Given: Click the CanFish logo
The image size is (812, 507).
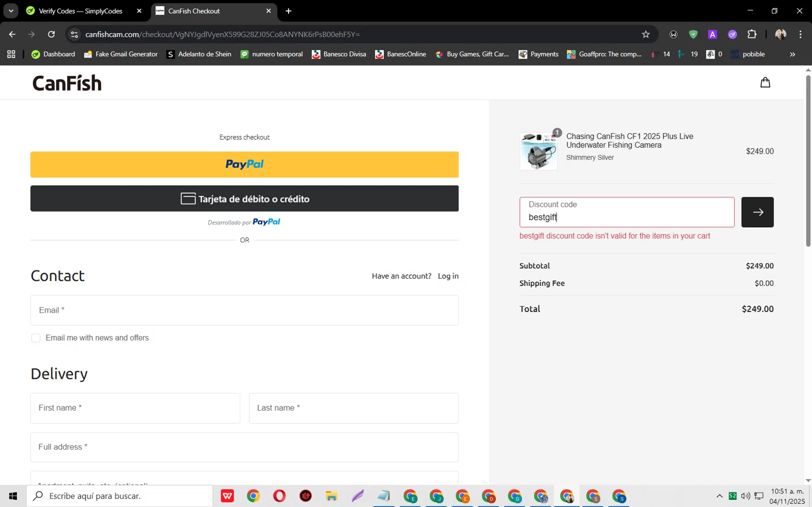Looking at the screenshot, I should (x=67, y=83).
